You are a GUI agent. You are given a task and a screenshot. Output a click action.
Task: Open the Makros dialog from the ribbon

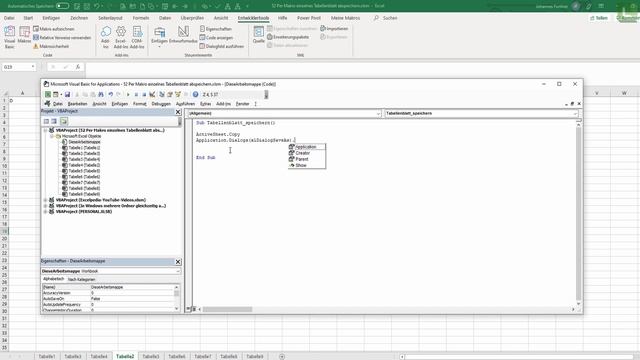[24, 35]
